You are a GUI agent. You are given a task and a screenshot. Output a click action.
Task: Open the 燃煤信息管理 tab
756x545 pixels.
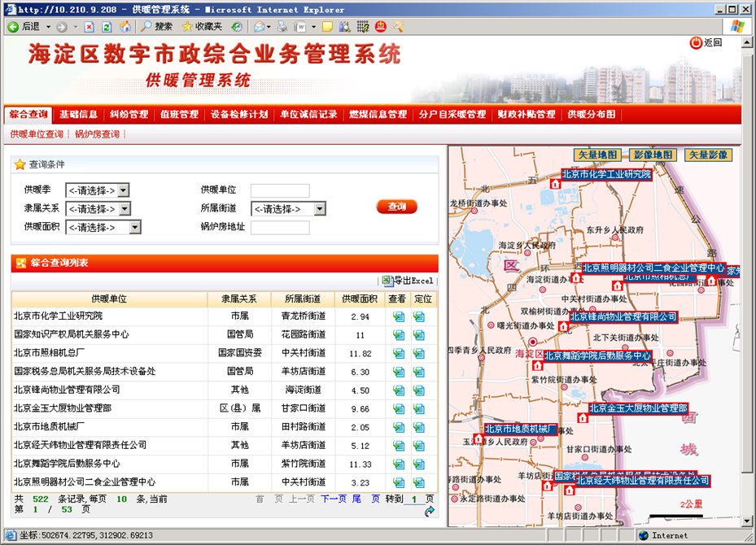click(378, 115)
